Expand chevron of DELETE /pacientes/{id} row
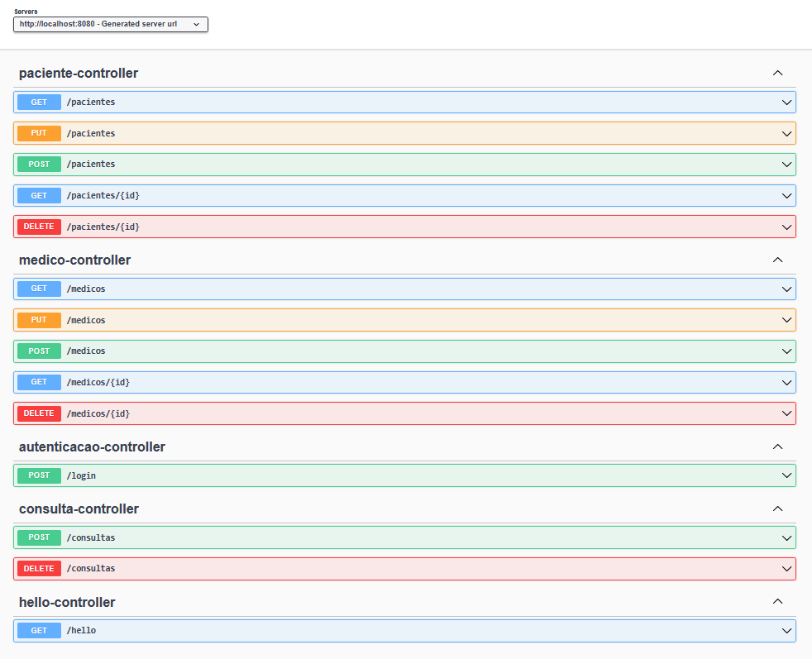 coord(786,227)
